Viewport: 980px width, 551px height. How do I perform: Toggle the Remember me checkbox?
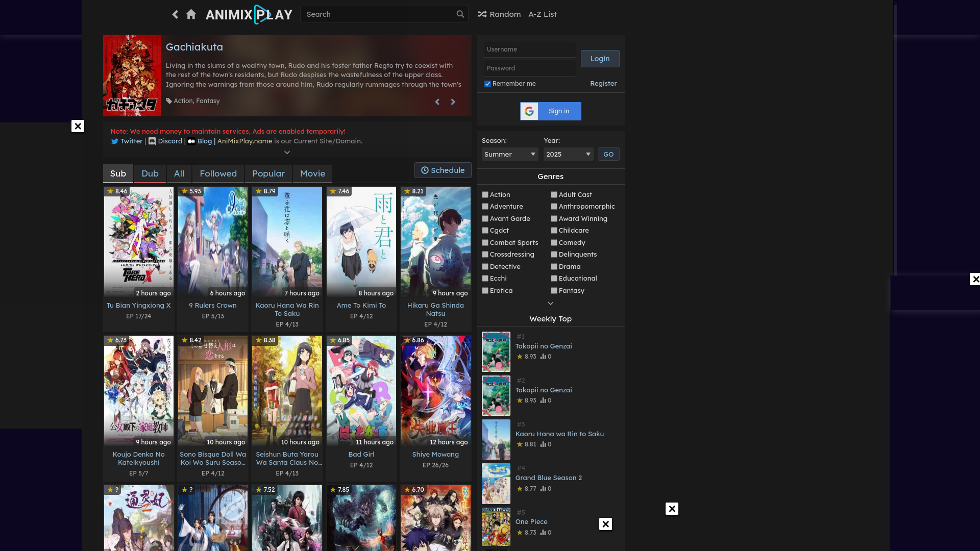pos(487,84)
